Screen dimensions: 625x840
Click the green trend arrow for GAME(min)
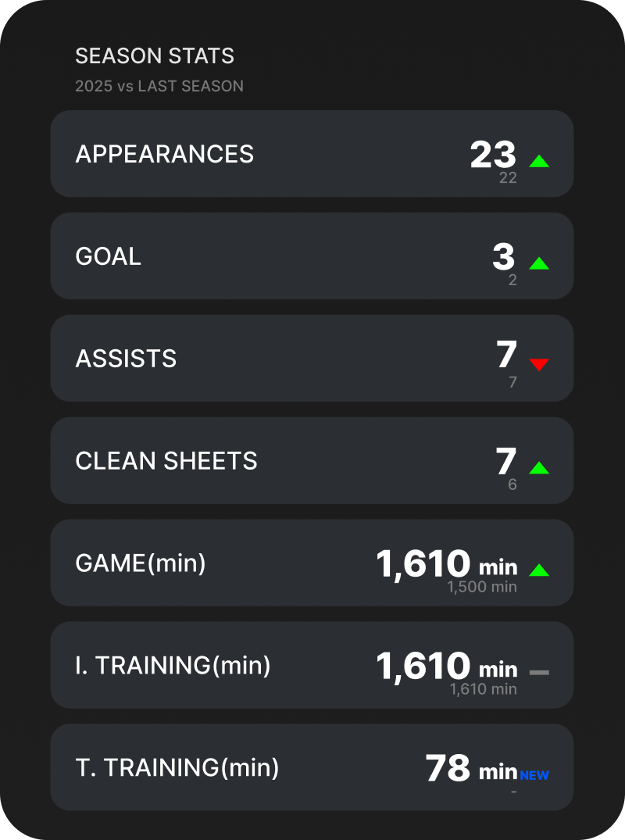point(539,570)
